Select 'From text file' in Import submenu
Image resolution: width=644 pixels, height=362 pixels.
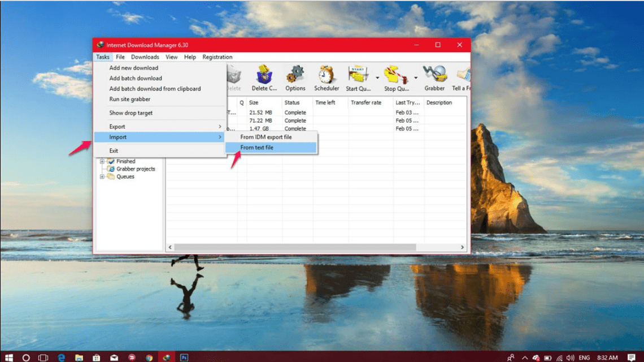point(257,148)
